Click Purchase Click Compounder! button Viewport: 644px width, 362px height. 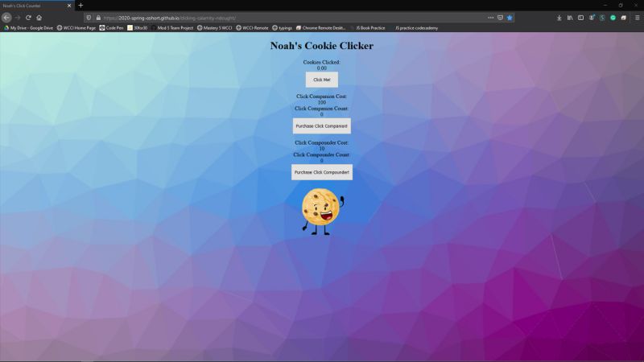321,172
